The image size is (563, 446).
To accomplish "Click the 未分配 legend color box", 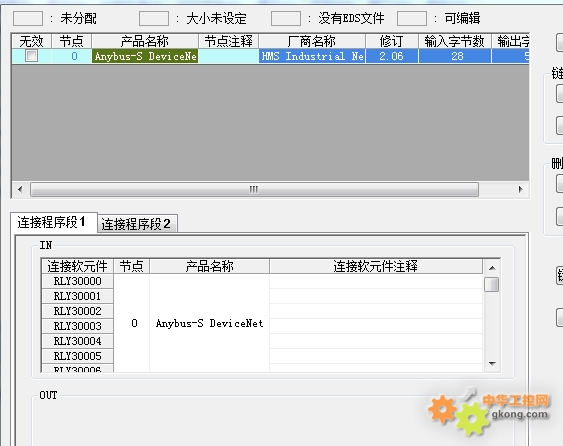I will click(28, 18).
